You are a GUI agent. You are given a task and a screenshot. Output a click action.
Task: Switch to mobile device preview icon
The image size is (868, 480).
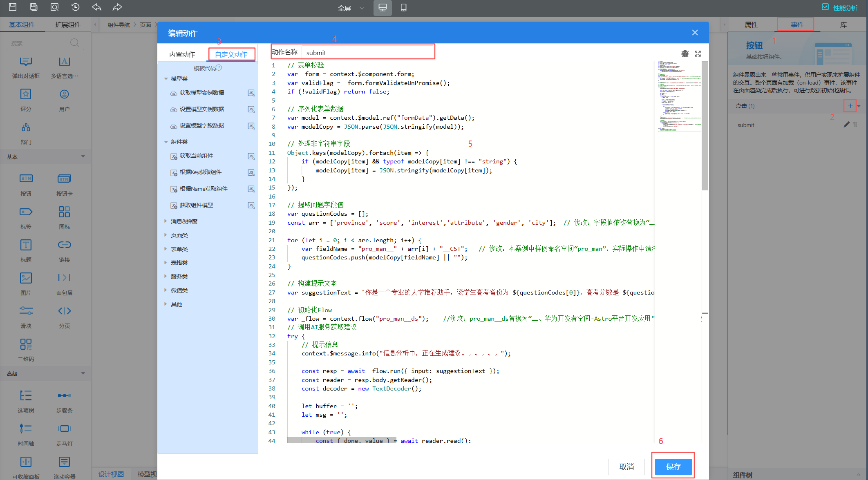[x=403, y=7]
